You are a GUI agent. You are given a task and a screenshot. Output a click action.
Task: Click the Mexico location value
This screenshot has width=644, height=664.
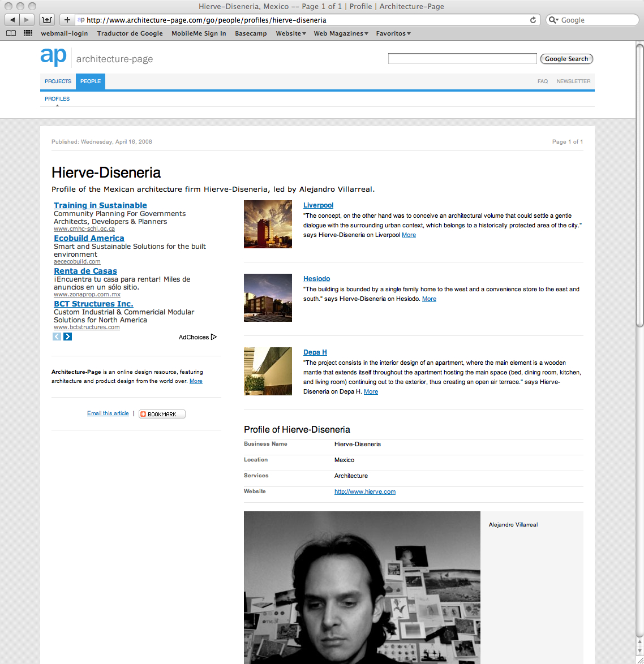coord(344,460)
